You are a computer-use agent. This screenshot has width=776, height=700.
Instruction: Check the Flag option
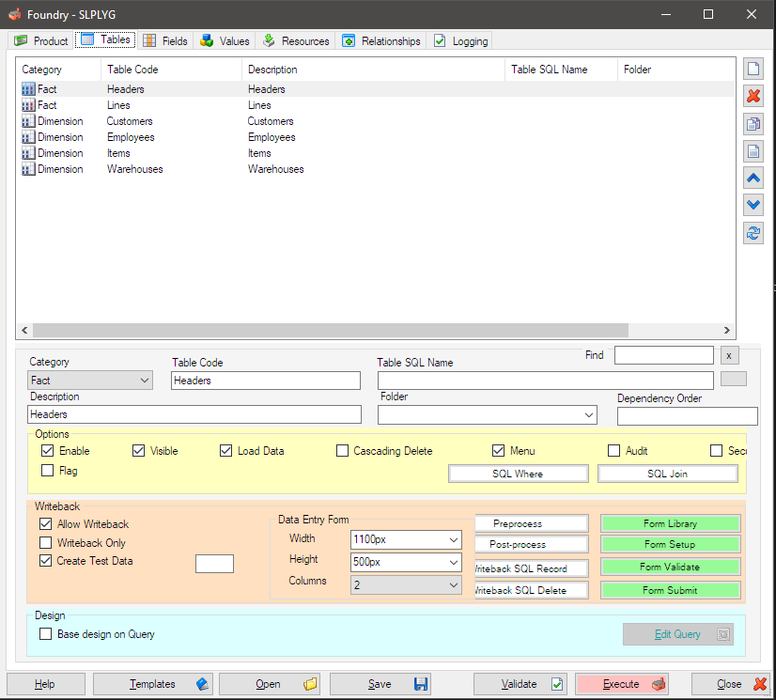[48, 471]
